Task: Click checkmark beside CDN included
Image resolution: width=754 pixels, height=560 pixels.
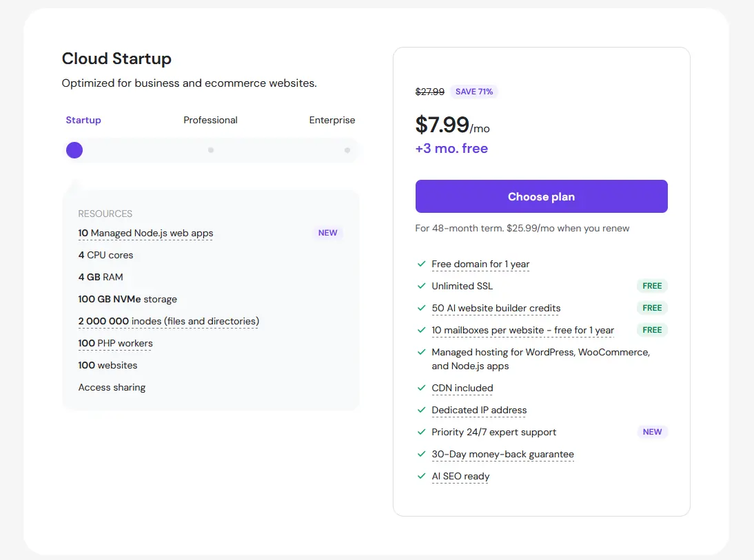Action: [421, 388]
